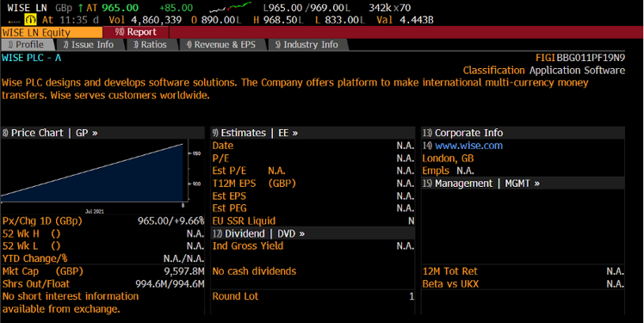The width and height of the screenshot is (644, 323).
Task: Select the Mkt Cap value 9,597.8M
Action: click(184, 271)
